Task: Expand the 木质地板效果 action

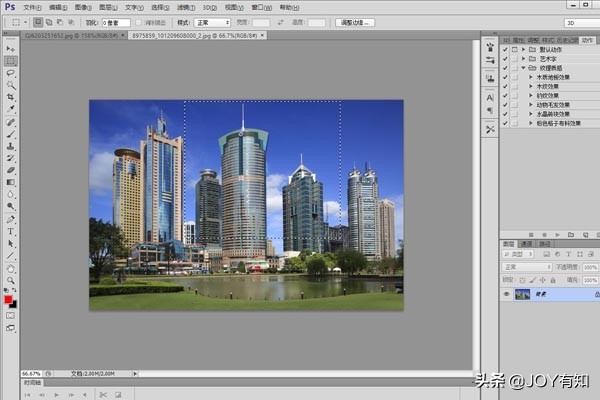Action: pos(531,77)
